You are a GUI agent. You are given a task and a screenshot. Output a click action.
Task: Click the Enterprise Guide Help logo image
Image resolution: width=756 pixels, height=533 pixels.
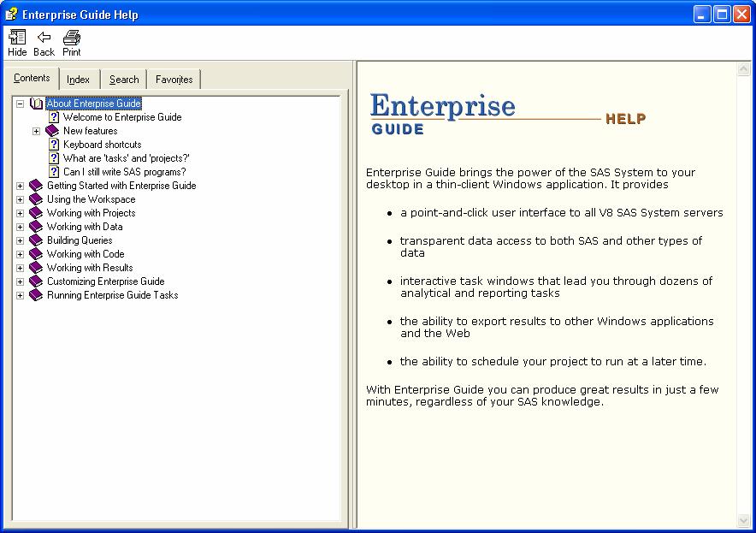point(509,114)
